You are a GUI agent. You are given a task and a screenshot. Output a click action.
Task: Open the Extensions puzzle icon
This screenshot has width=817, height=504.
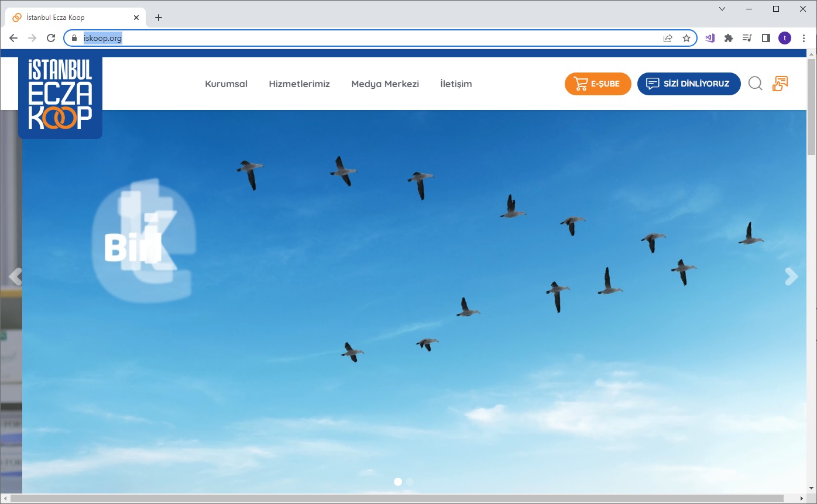pos(729,38)
